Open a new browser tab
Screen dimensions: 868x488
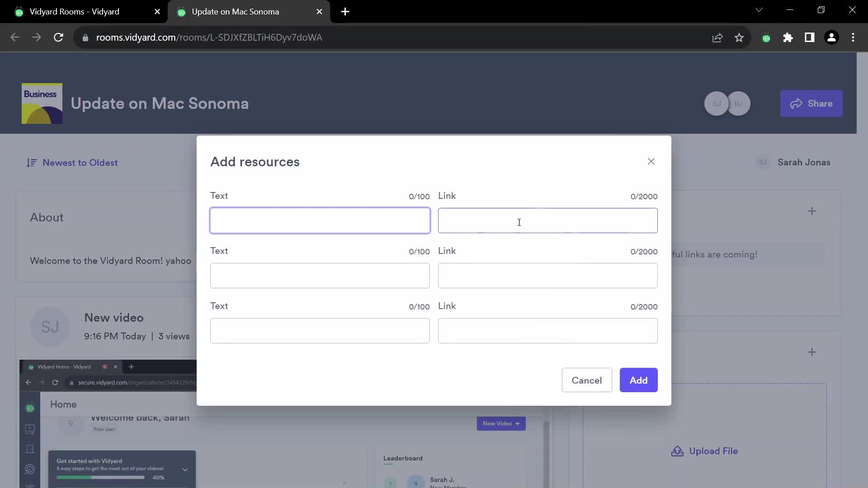(345, 12)
